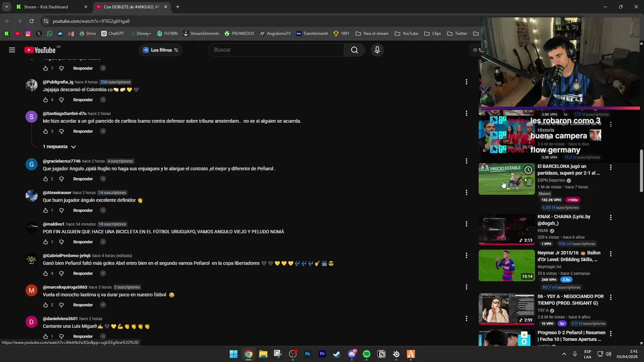
Task: Dislike @marceloquiroga5863's comment
Action: click(61, 305)
